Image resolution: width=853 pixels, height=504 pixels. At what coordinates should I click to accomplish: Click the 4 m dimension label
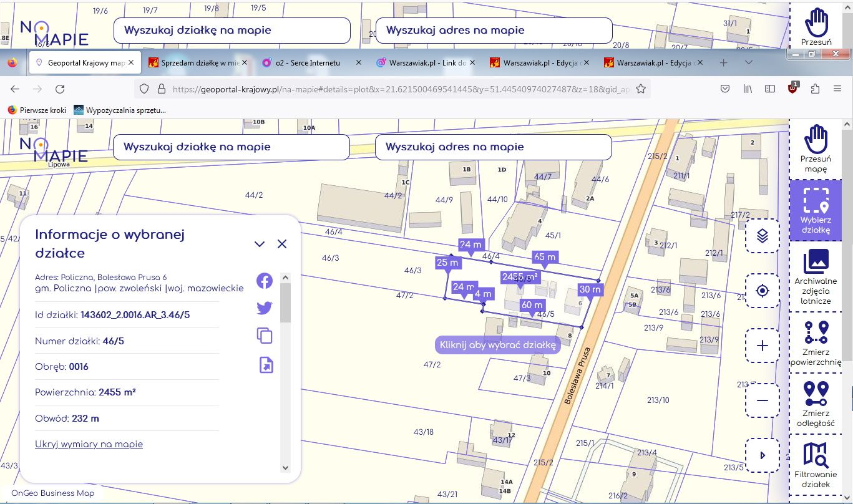pos(483,293)
